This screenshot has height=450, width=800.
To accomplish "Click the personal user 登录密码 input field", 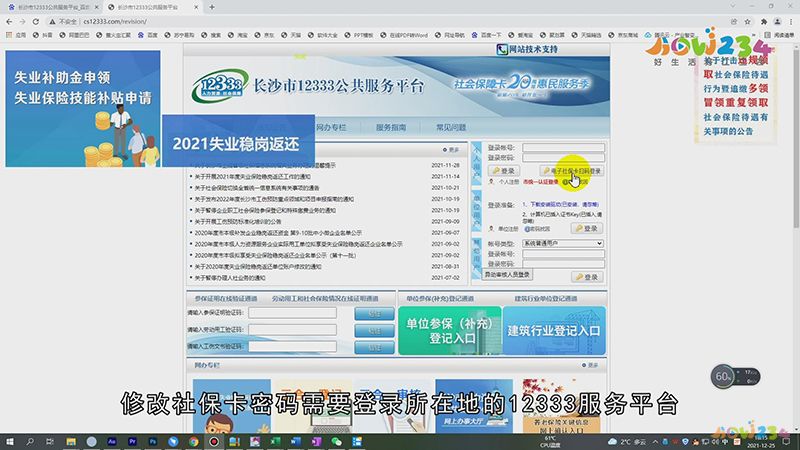I will [563, 158].
